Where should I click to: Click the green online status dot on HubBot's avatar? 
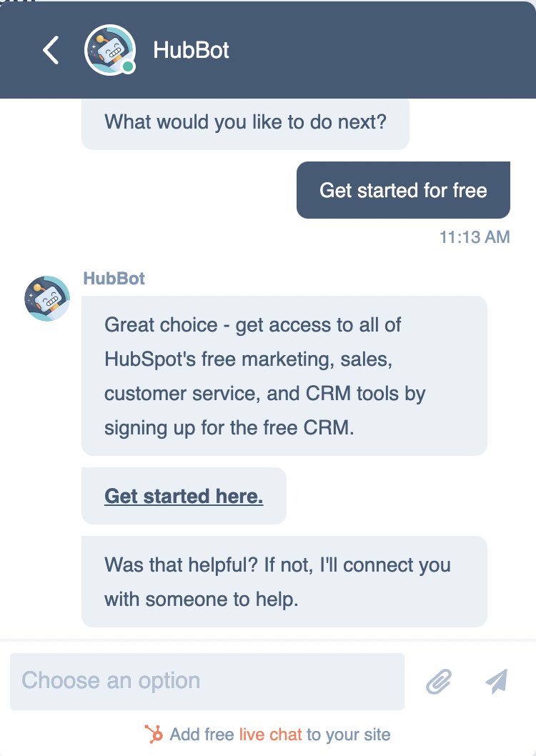click(126, 66)
